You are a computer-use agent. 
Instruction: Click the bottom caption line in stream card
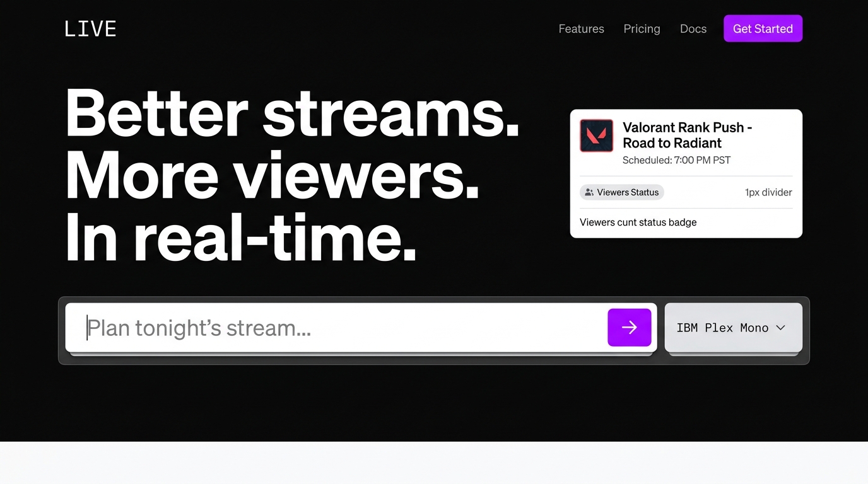(x=638, y=222)
